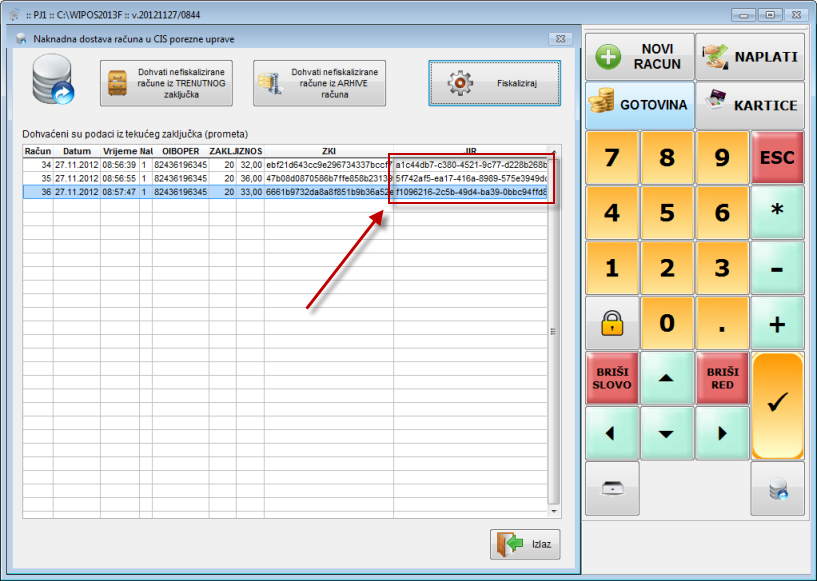The height and width of the screenshot is (581, 817).
Task: Click the Izlaz exit button
Action: 525,544
